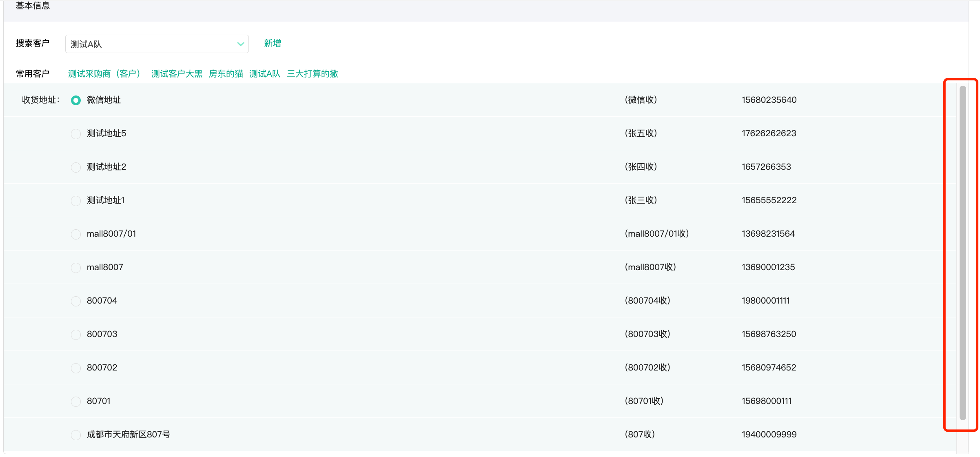Select the 800702 address radio button
Screen dimensions: 980x457
click(x=76, y=368)
